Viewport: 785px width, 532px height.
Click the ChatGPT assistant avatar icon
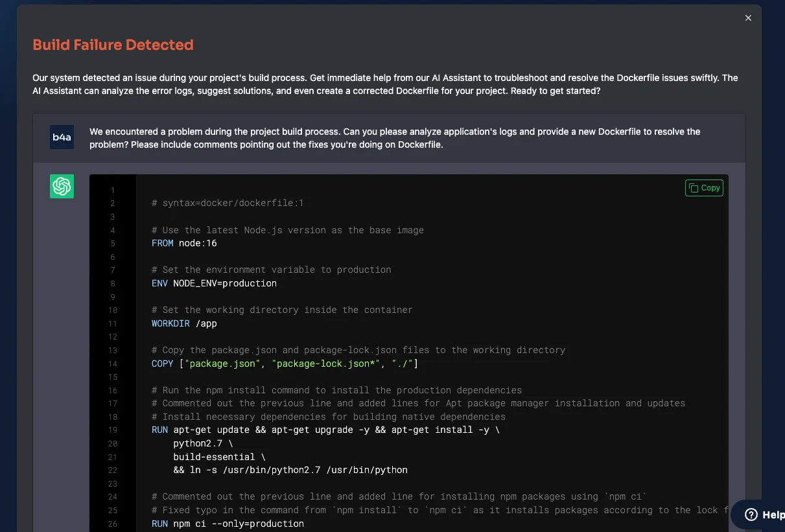pos(62,187)
